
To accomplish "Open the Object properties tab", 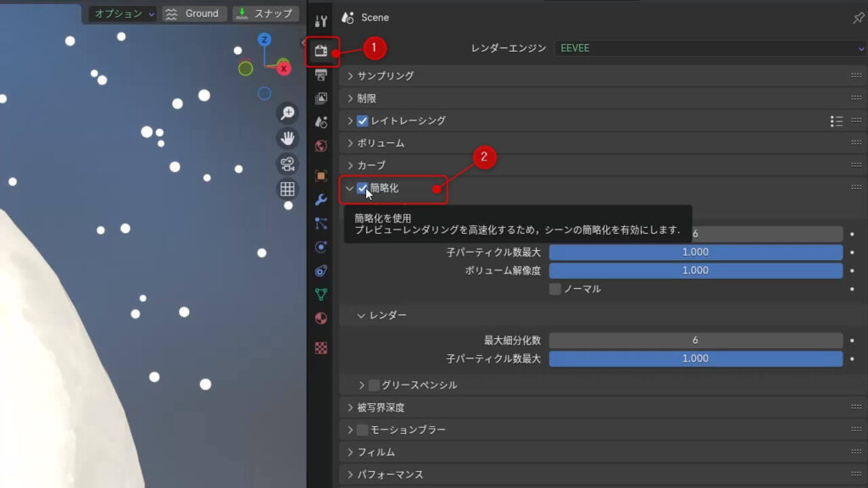I will point(321,176).
